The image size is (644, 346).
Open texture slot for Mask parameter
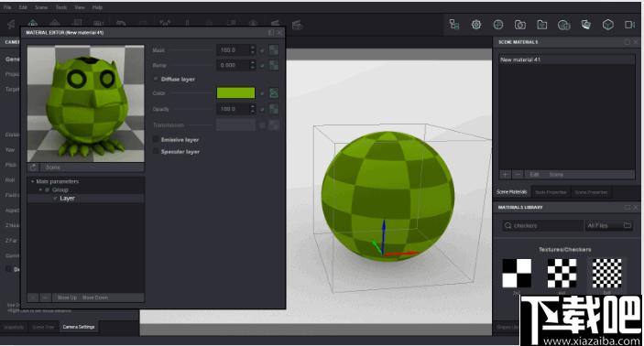click(274, 50)
